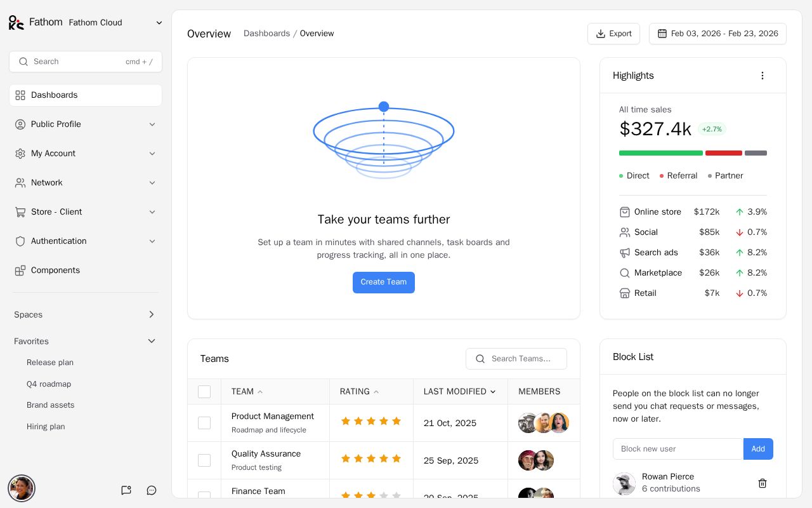The width and height of the screenshot is (812, 508).
Task: Expand the Public Profile menu
Action: 86,124
